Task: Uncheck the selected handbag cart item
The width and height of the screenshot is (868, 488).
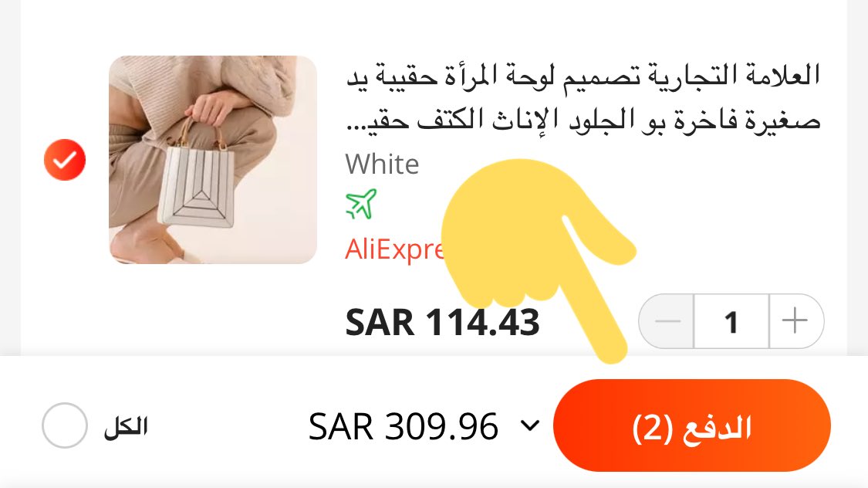Action: click(65, 160)
